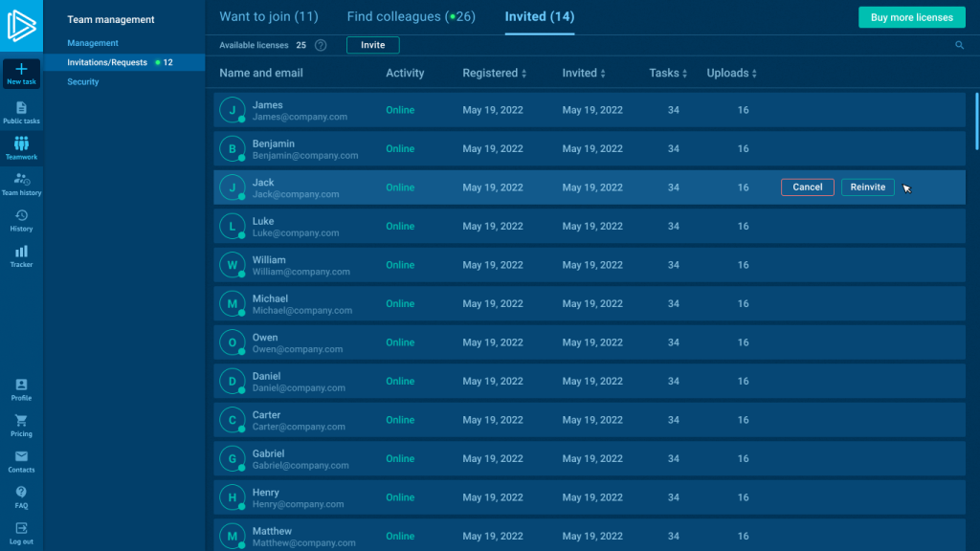Open Team history from the sidebar
This screenshot has height=551, width=980.
(21, 179)
